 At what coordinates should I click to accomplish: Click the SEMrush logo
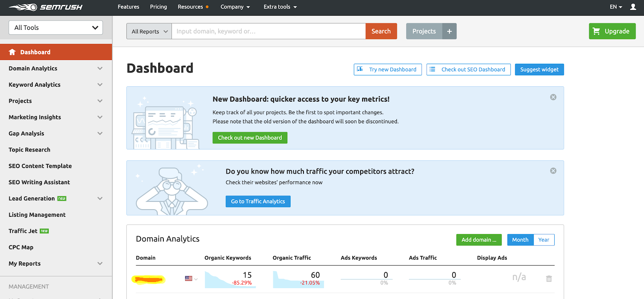[45, 7]
